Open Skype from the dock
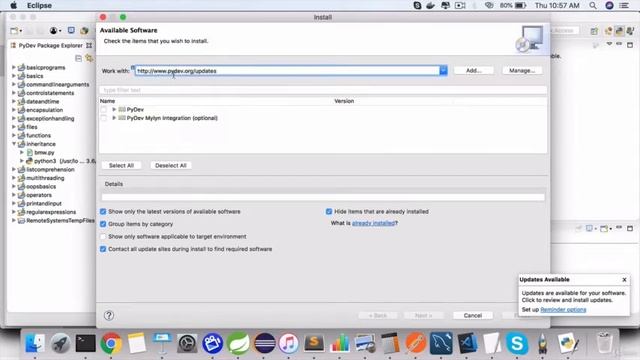The height and width of the screenshot is (360, 640). pos(517,343)
